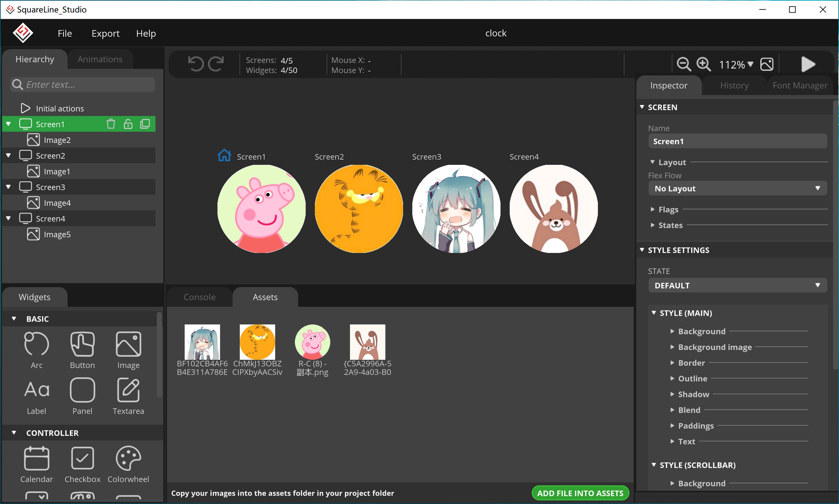Screen dimensions: 839x504
Task: Click the redo arrow icon
Action: pyautogui.click(x=216, y=64)
